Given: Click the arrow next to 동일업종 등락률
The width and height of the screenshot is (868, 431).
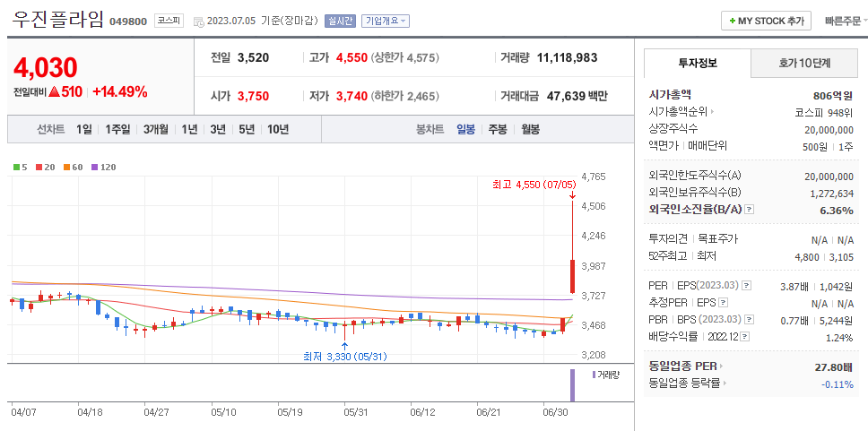Looking at the screenshot, I should coord(725,383).
